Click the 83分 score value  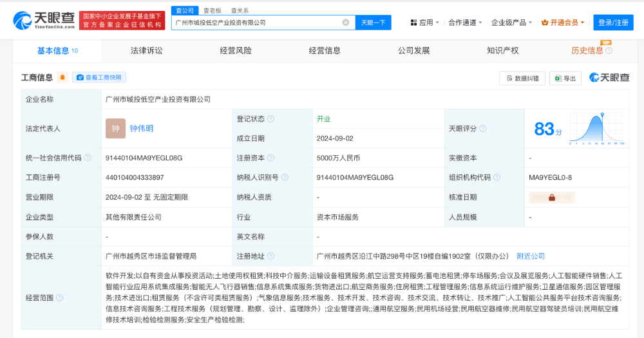[548, 129]
